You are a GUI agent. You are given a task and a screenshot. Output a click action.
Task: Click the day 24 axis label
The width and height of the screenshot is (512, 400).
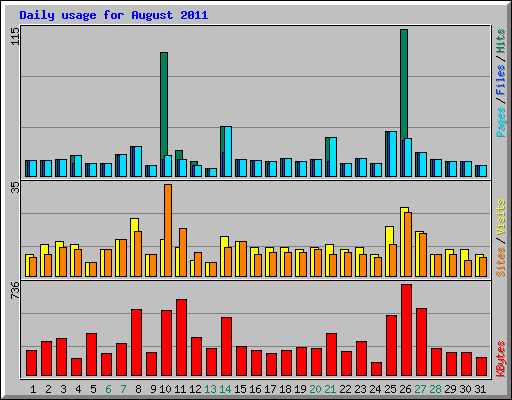click(x=375, y=389)
